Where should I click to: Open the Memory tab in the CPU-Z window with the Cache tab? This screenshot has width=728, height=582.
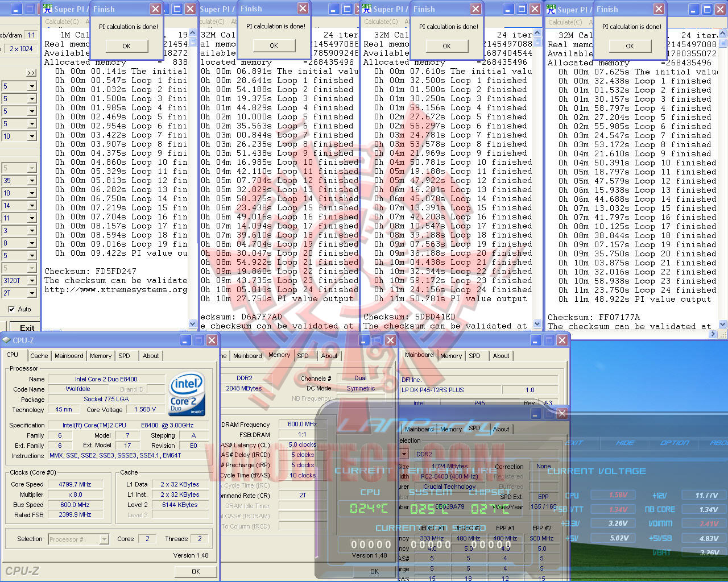click(101, 356)
